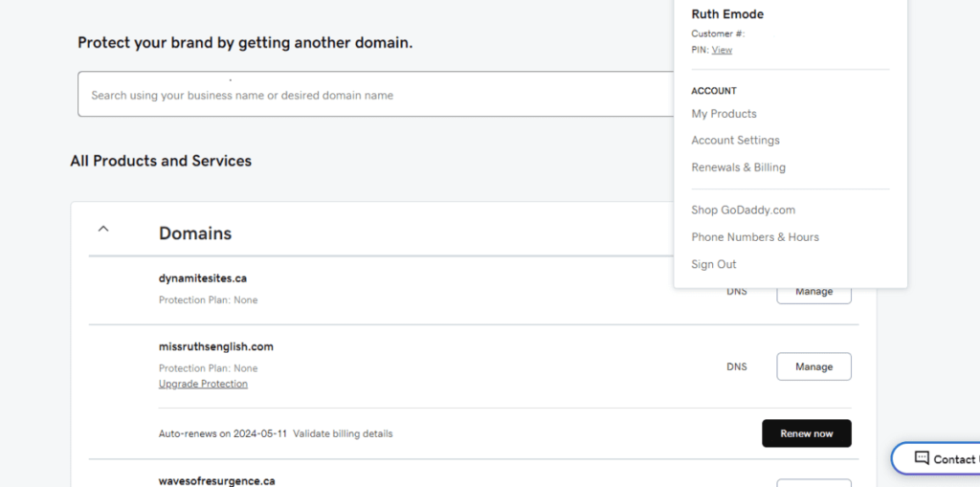Click the domain search input field
Screen dimensions: 980x487
pos(373,96)
